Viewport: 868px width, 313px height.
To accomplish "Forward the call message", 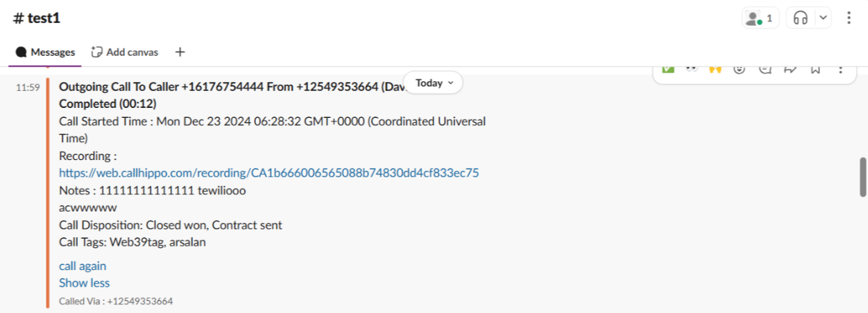I will pyautogui.click(x=790, y=69).
